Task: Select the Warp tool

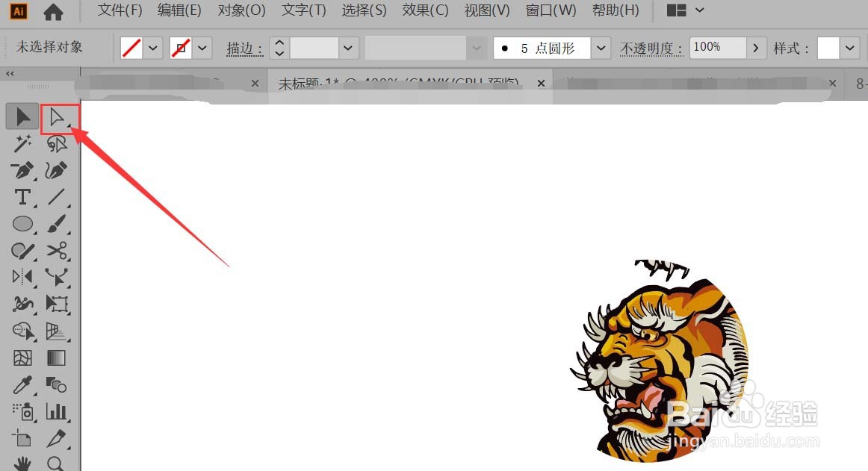Action: [x=22, y=304]
